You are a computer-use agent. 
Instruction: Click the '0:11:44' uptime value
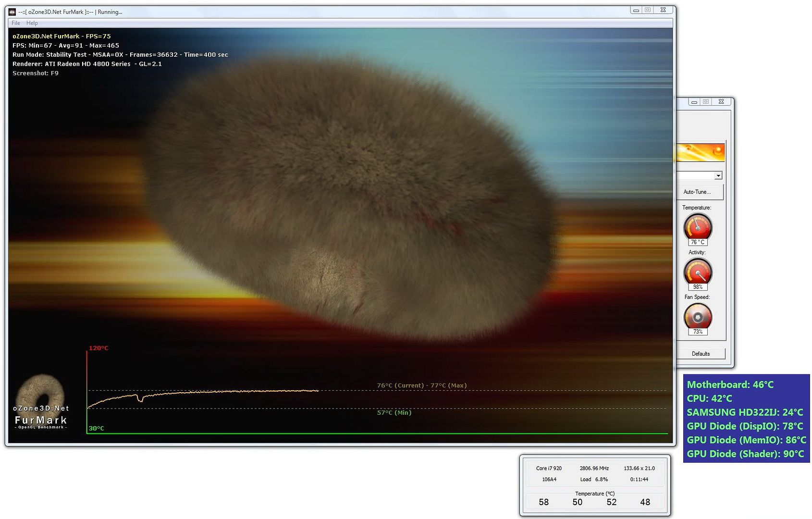pos(639,479)
